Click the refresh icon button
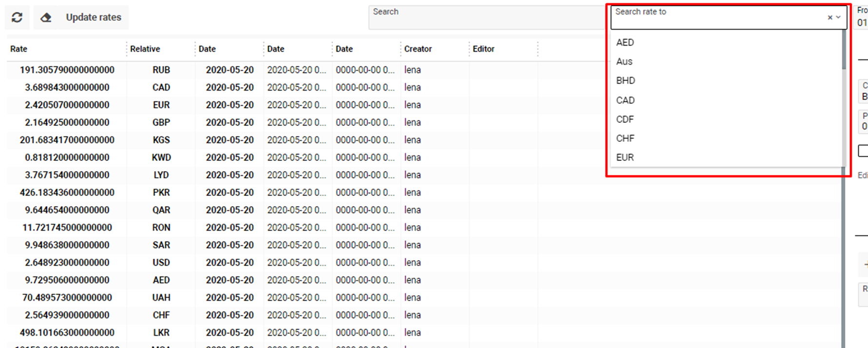This screenshot has height=348, width=868. point(17,18)
